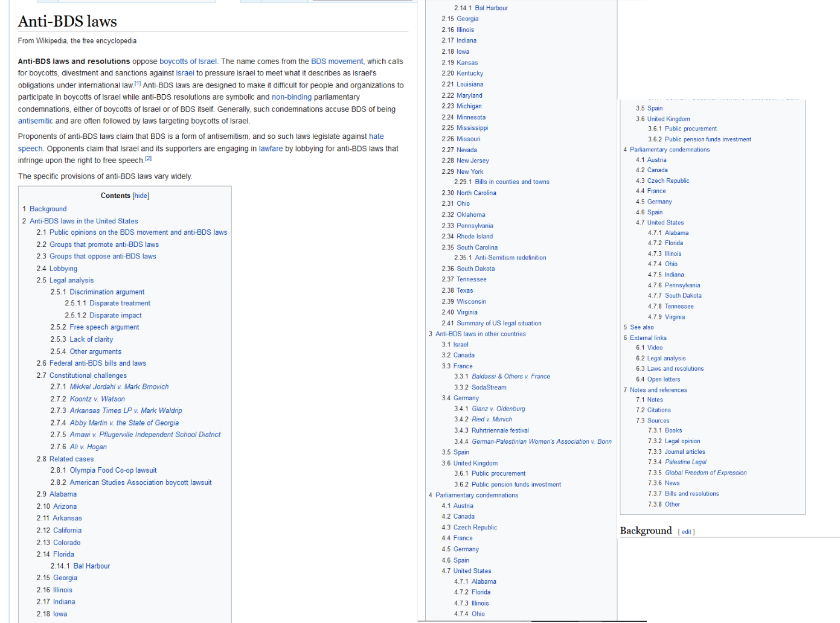Follow the 'non-binding' link
840x623 pixels.
(292, 97)
